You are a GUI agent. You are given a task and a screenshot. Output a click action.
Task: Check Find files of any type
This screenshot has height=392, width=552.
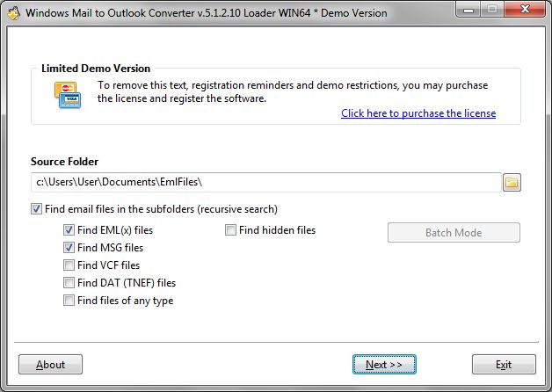pos(69,301)
